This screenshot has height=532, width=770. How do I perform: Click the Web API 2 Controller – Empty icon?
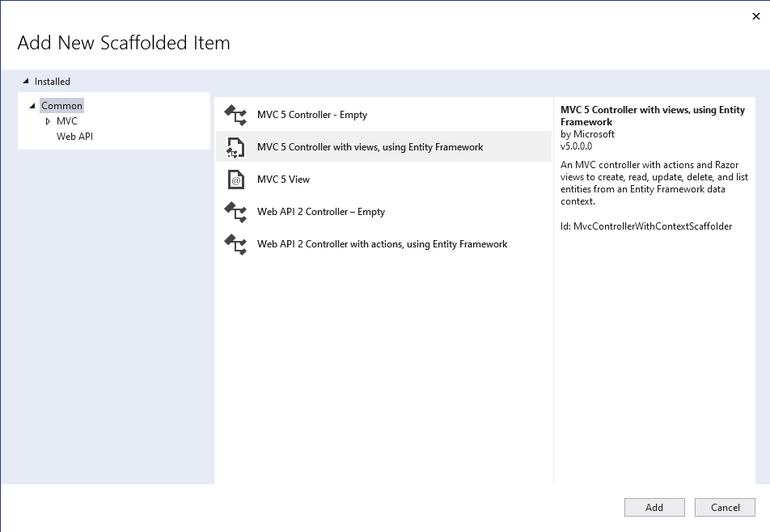pyautogui.click(x=235, y=211)
